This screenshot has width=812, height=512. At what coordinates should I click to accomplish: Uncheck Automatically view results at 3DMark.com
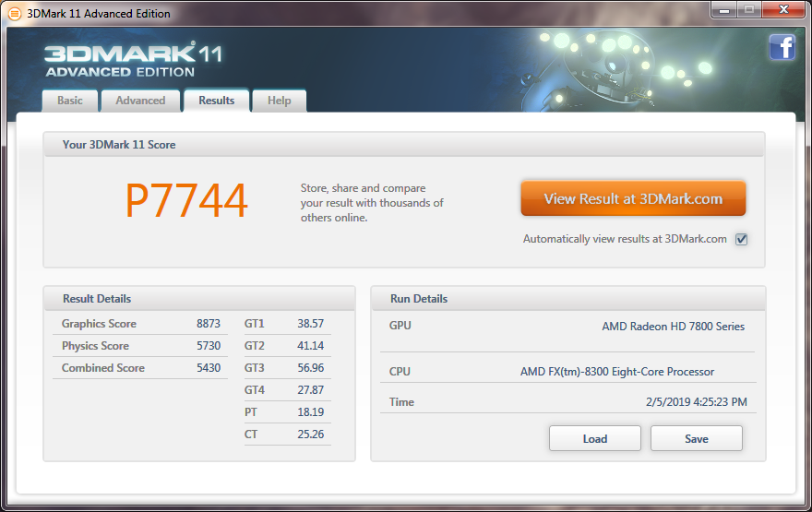[x=742, y=239]
